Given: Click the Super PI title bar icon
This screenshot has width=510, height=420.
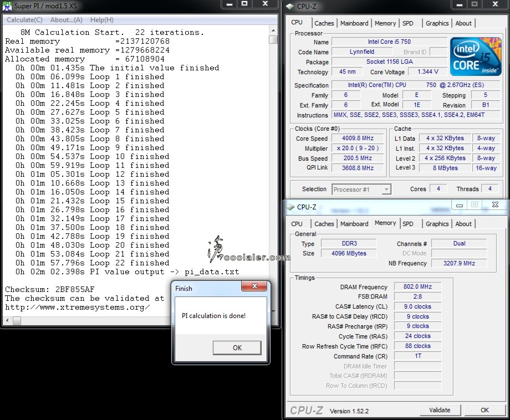Looking at the screenshot, I should [x=7, y=6].
